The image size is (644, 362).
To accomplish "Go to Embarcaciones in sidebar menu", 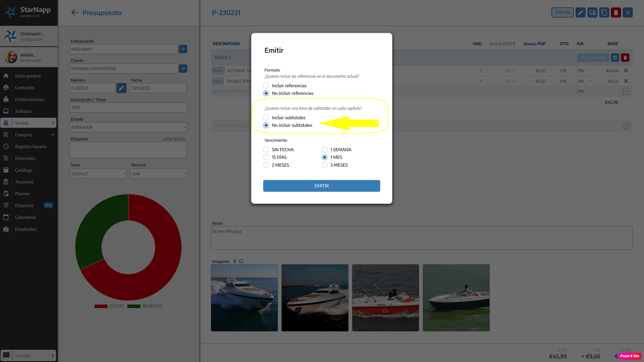I will pyautogui.click(x=29, y=99).
